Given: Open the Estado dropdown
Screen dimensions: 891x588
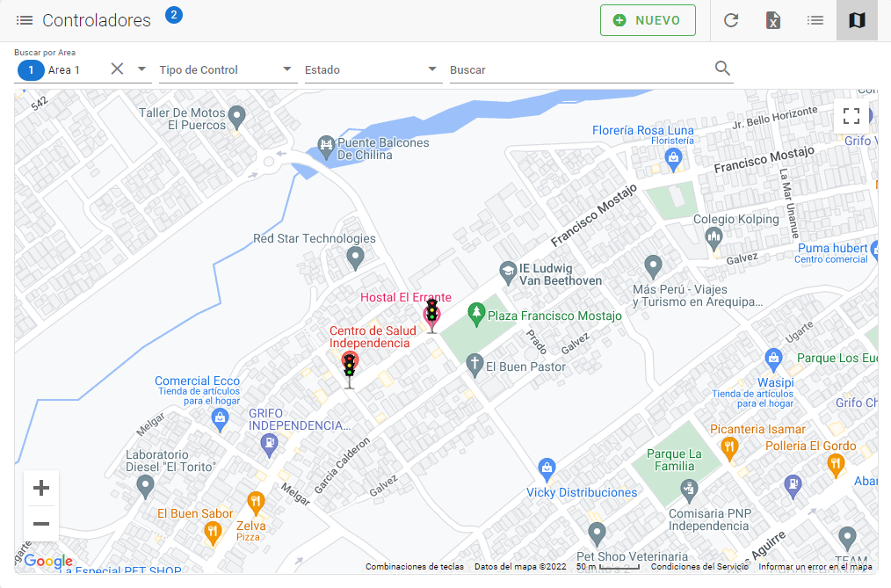Looking at the screenshot, I should point(431,69).
